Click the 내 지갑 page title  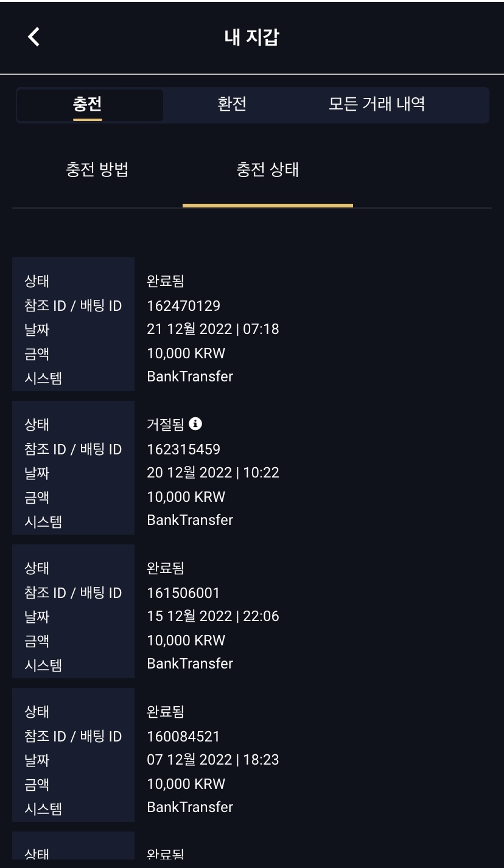coord(251,37)
